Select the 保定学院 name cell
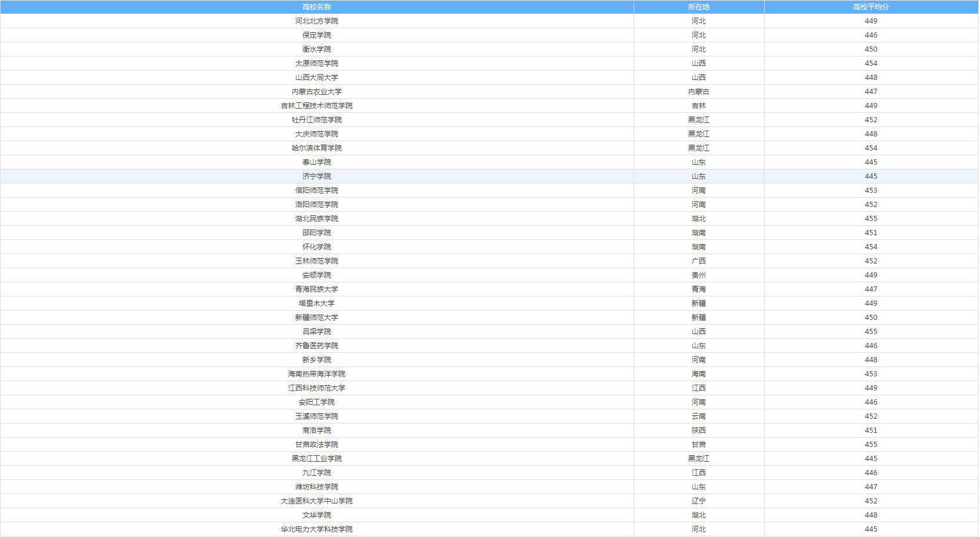 click(316, 35)
